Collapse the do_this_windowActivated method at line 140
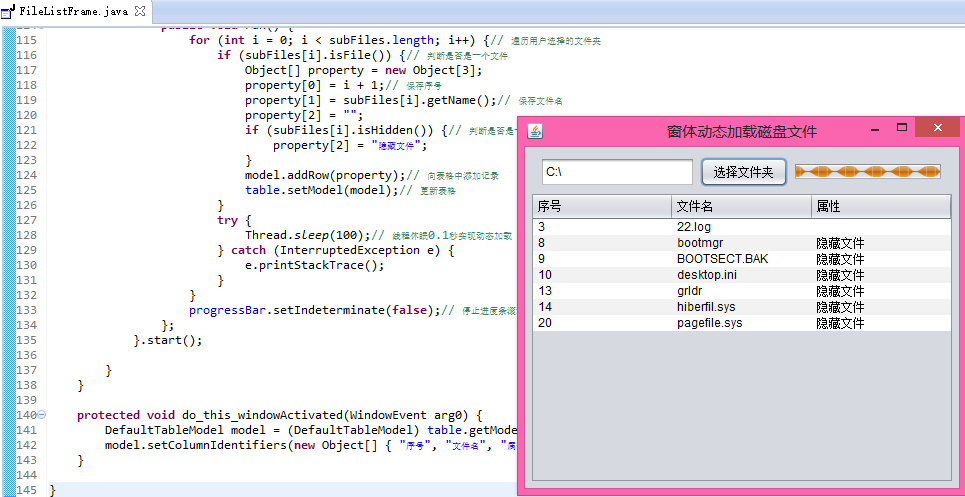 tap(42, 415)
